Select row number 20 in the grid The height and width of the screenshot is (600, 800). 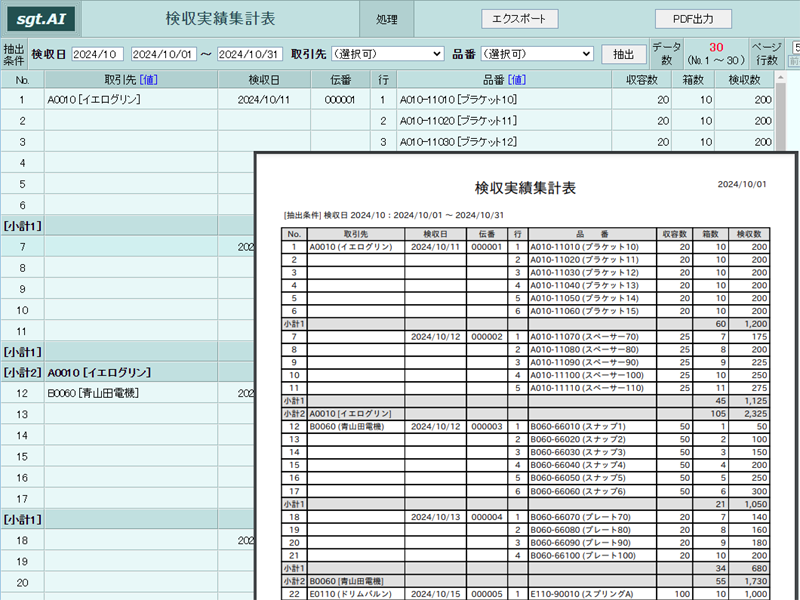(x=22, y=582)
